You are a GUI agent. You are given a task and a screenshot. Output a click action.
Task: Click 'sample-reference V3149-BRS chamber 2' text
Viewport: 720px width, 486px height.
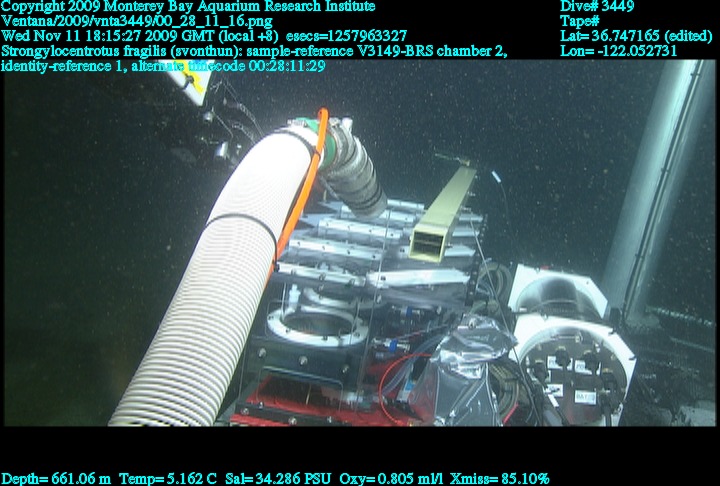pos(376,51)
